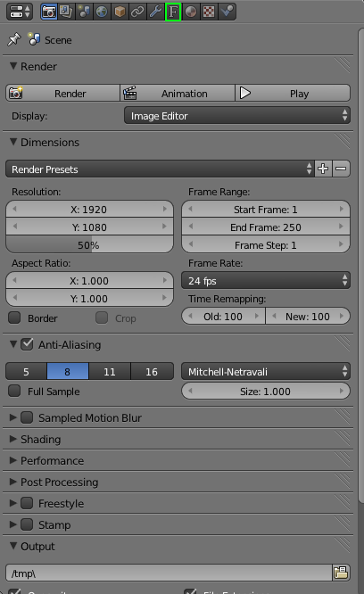Open the Texture checkerboard tab
The height and width of the screenshot is (594, 364).
coord(209,12)
